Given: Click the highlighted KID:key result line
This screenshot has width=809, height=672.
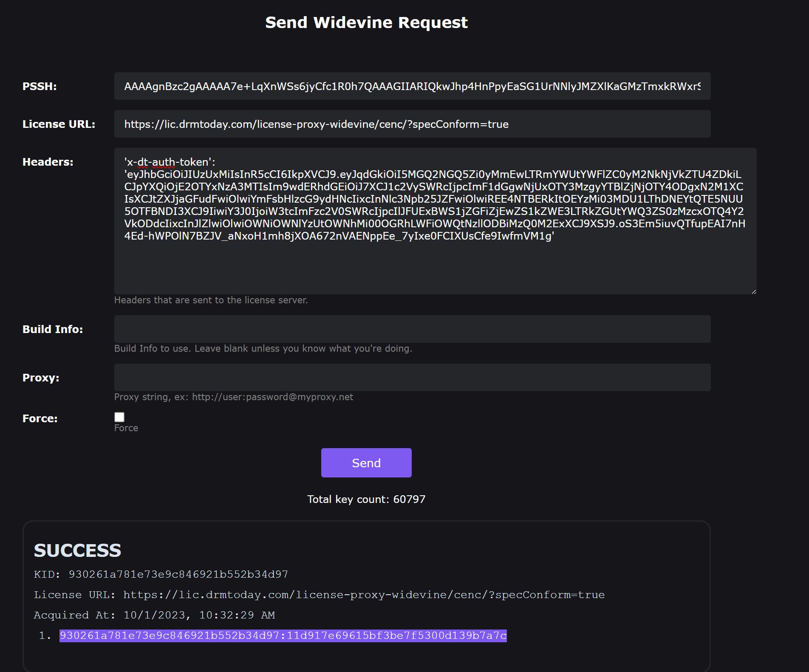Looking at the screenshot, I should (283, 635).
